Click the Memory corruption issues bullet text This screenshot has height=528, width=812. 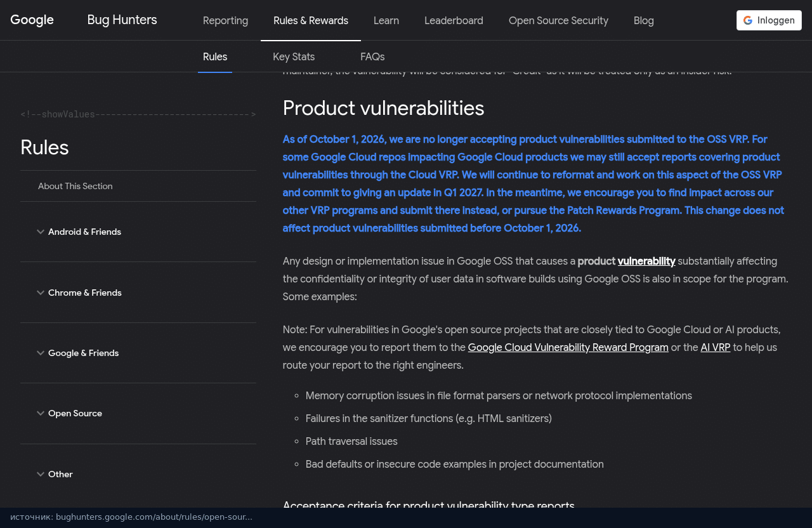pyautogui.click(x=499, y=395)
